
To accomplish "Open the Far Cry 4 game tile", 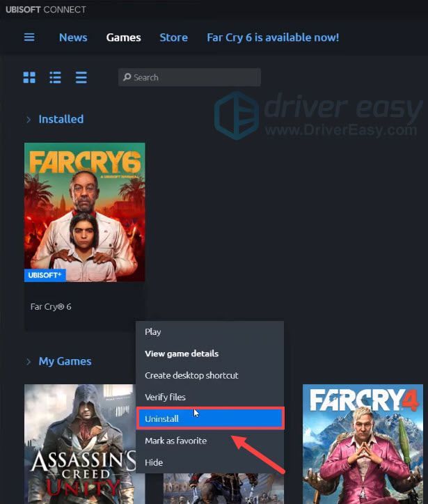I will (363, 444).
